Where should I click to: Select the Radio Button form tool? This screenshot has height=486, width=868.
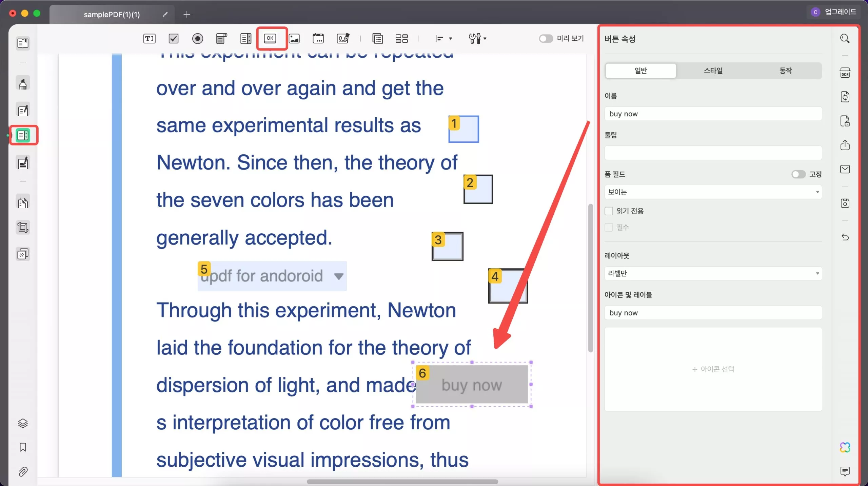[x=198, y=38]
